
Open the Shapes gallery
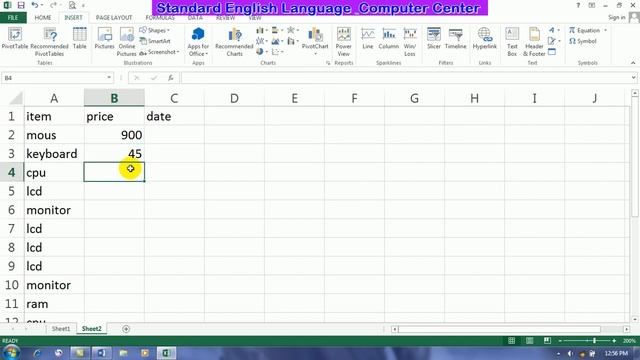click(x=155, y=30)
